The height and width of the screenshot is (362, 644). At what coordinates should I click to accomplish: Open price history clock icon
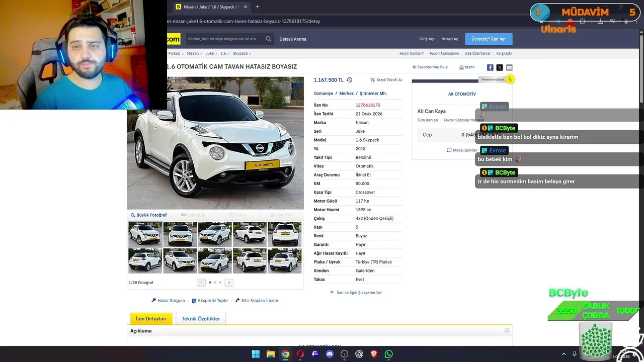pyautogui.click(x=350, y=80)
